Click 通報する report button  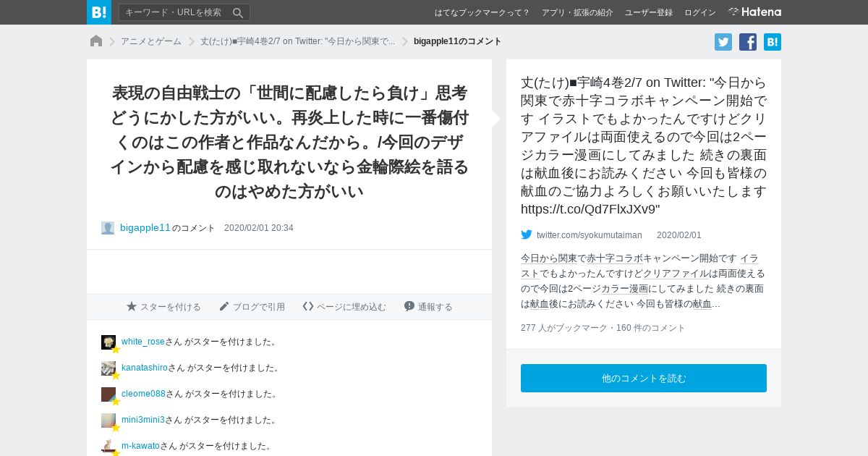(428, 307)
